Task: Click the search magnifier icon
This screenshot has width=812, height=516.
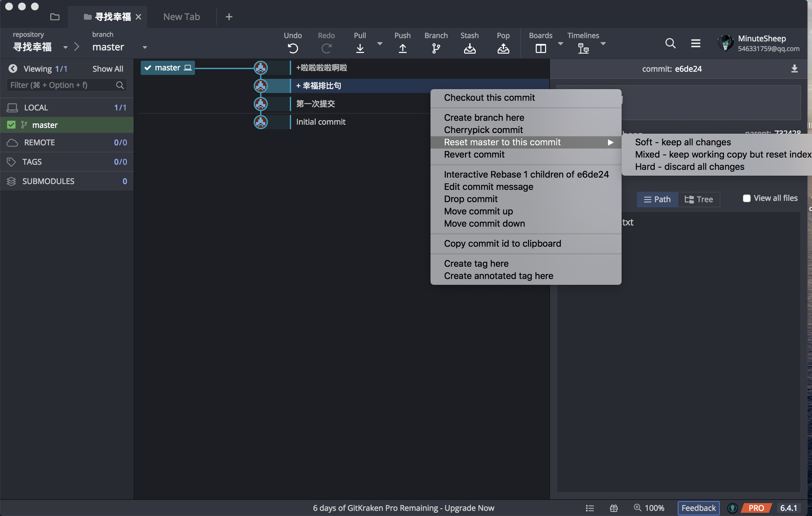Action: point(670,43)
